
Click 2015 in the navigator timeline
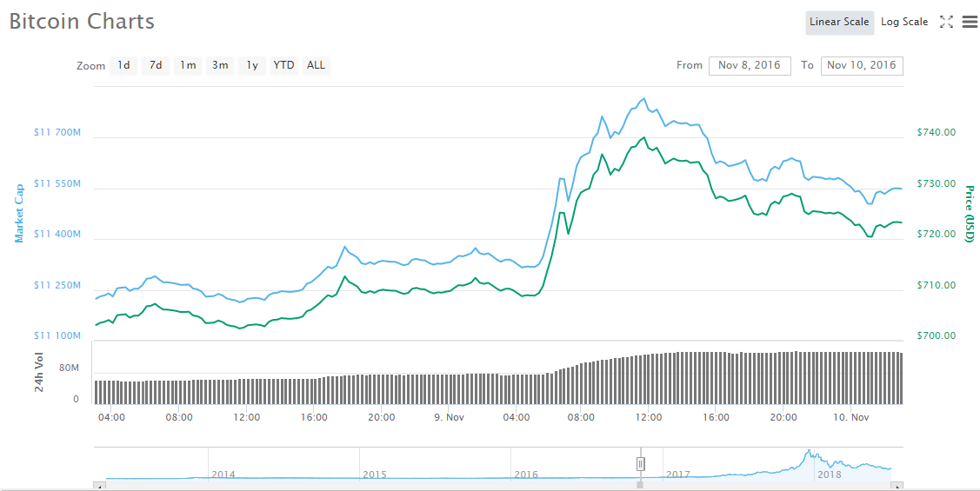[375, 474]
